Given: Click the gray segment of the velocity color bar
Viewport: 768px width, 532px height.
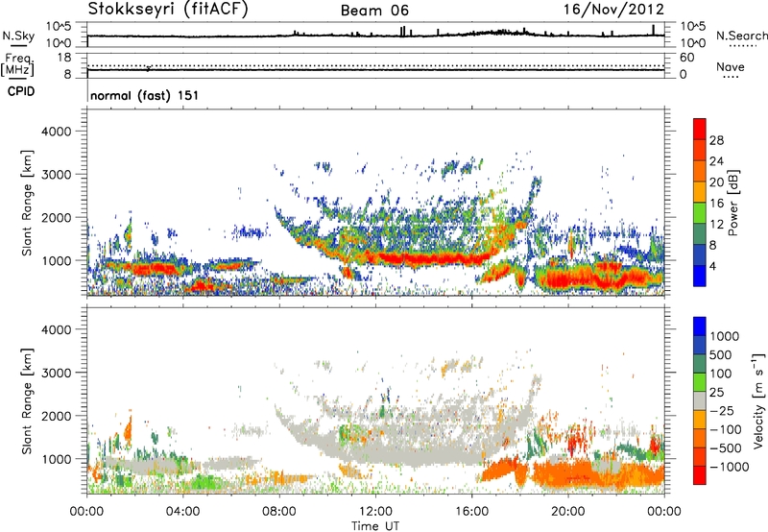Looking at the screenshot, I should [x=700, y=400].
